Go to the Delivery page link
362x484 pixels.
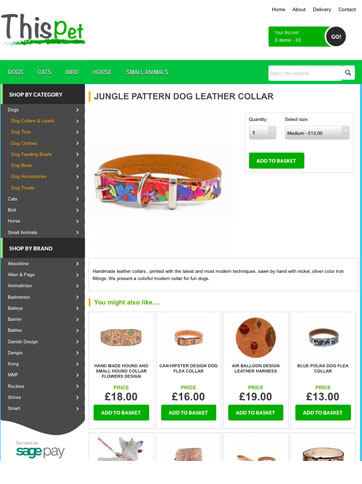pos(322,9)
